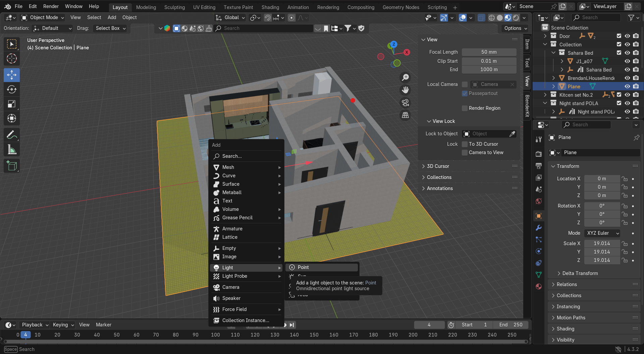Toggle camera view icon in viewport
The width and height of the screenshot is (644, 354).
coord(406,103)
